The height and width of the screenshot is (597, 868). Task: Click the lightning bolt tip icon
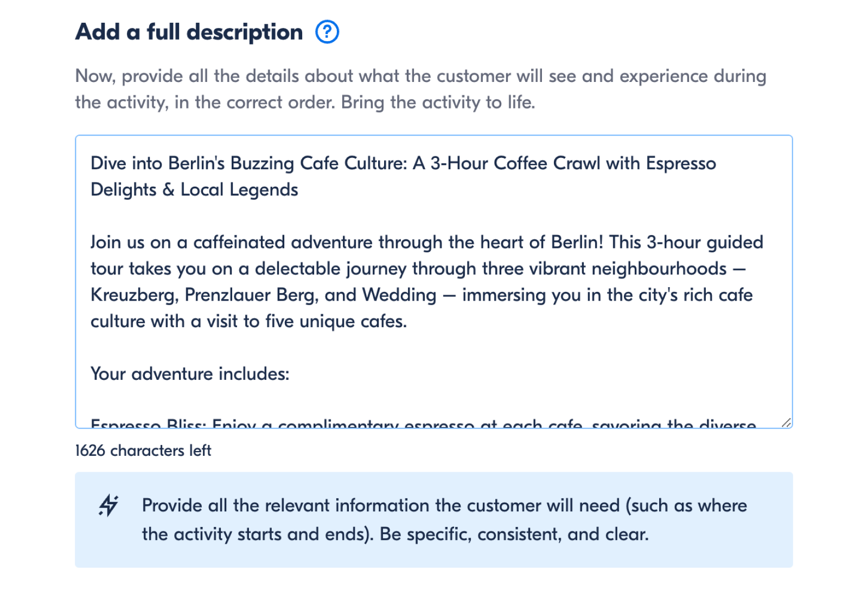coord(108,505)
